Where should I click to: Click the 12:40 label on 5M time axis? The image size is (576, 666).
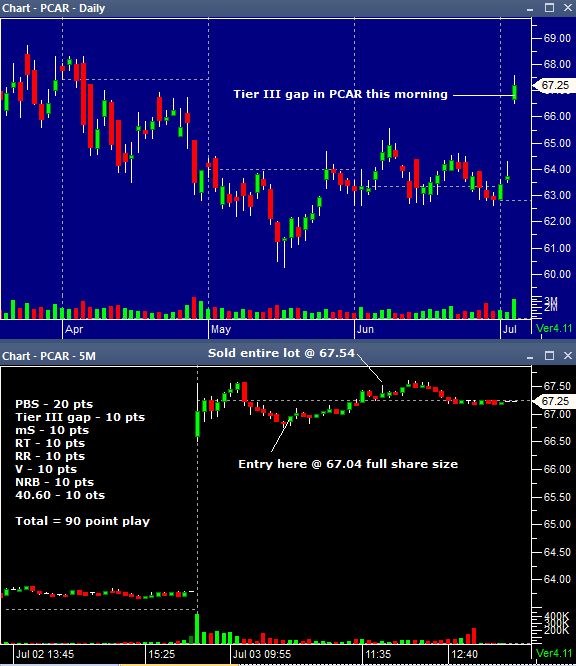pos(465,654)
